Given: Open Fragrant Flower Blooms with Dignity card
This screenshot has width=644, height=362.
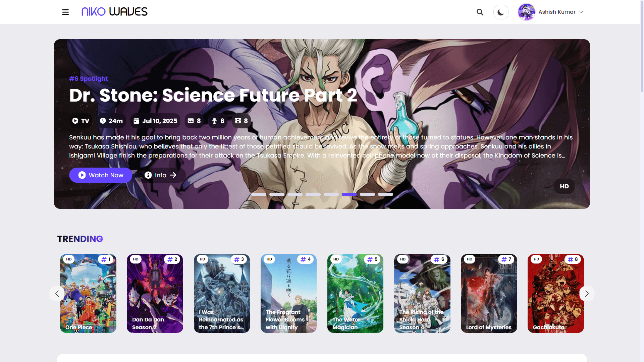Looking at the screenshot, I should point(288,293).
